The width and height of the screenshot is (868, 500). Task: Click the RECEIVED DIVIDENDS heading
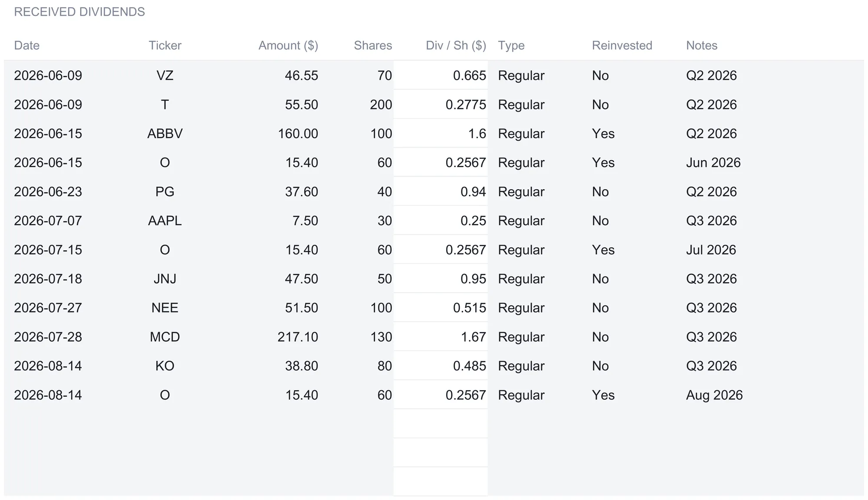[79, 12]
